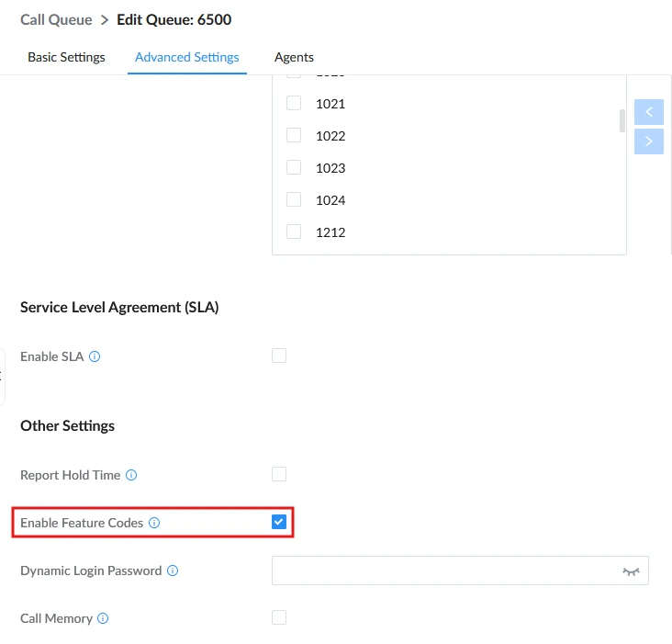Uncheck Enable Feature Codes checkbox
Screen dimensions: 672x644
point(279,522)
